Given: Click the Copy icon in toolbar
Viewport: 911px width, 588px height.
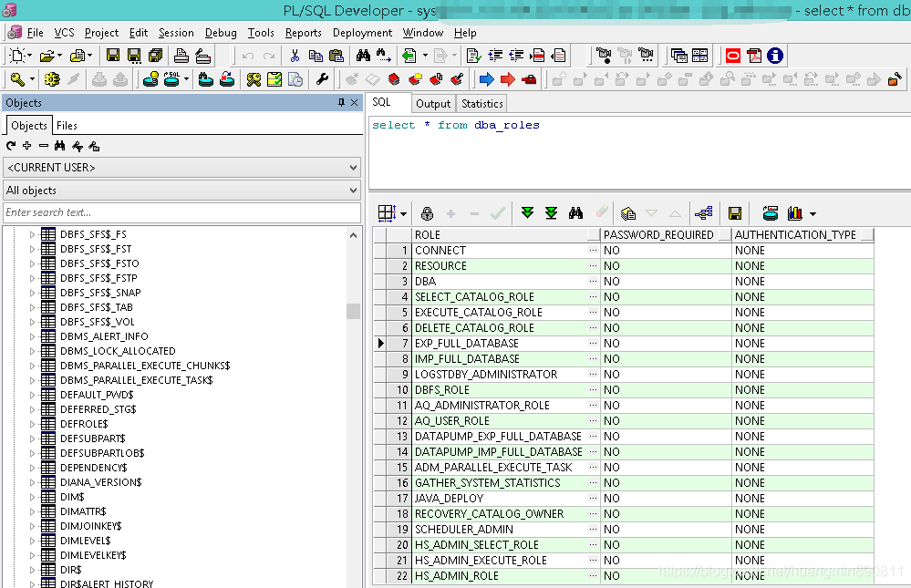Looking at the screenshot, I should click(316, 56).
